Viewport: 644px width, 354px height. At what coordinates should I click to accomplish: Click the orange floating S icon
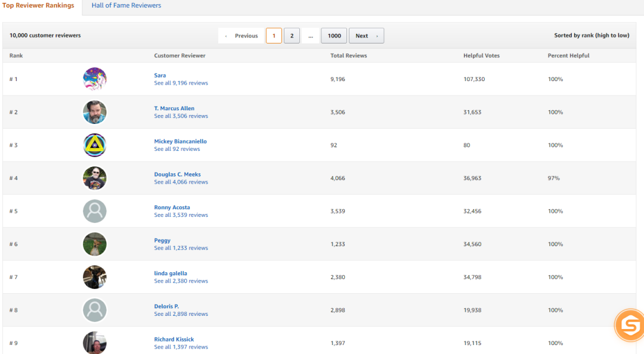coord(630,325)
